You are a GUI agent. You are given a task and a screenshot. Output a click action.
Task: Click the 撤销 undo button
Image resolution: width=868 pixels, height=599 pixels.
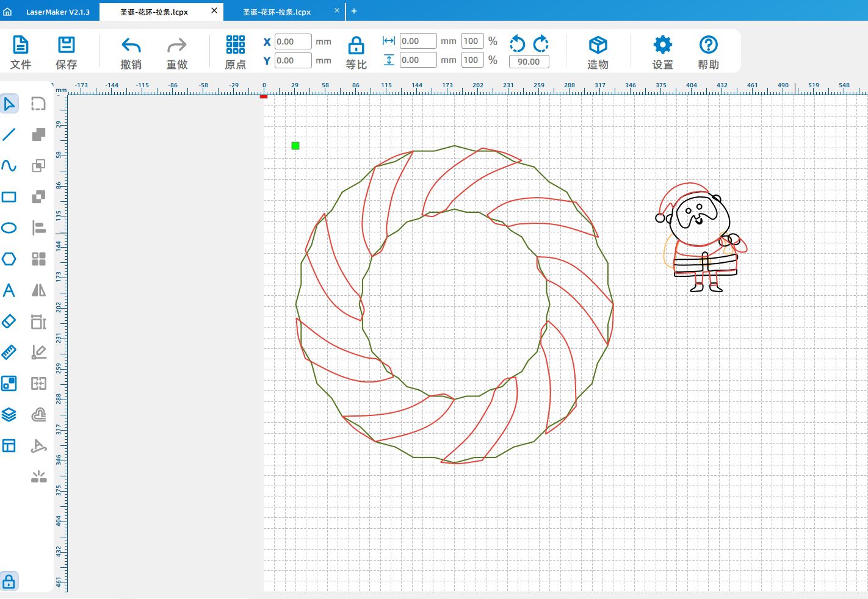(x=131, y=52)
